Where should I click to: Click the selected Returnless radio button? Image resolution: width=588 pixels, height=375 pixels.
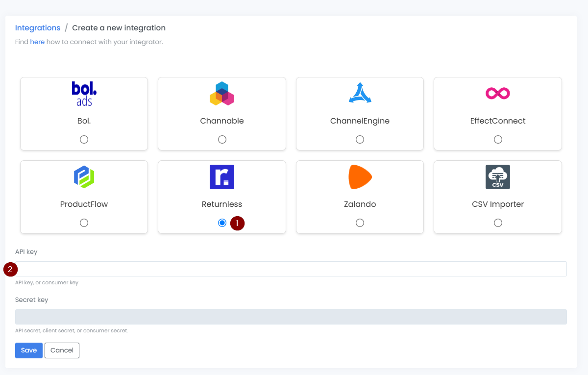222,223
